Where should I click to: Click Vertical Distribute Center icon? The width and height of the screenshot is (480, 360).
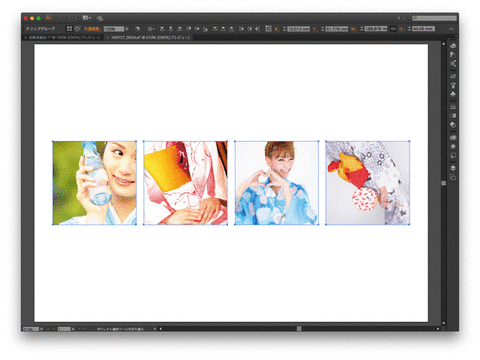223,29
